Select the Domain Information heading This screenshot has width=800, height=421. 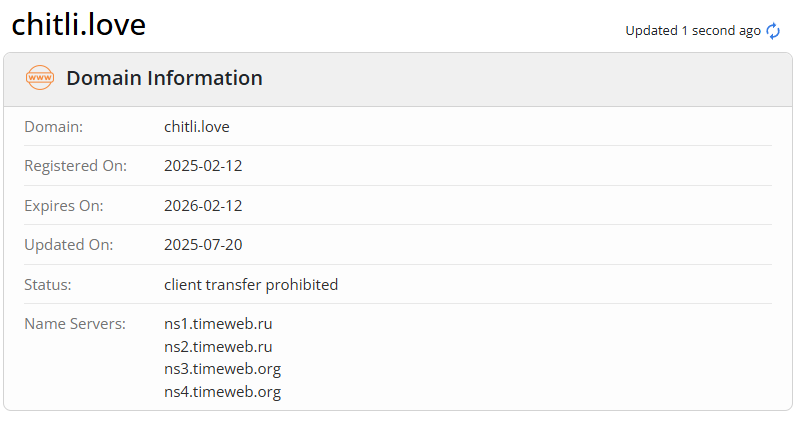tap(164, 78)
